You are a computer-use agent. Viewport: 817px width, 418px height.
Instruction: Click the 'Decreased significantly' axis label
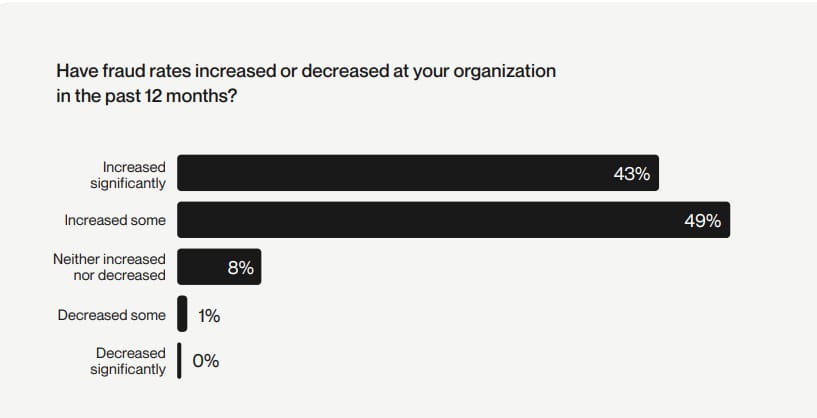128,361
